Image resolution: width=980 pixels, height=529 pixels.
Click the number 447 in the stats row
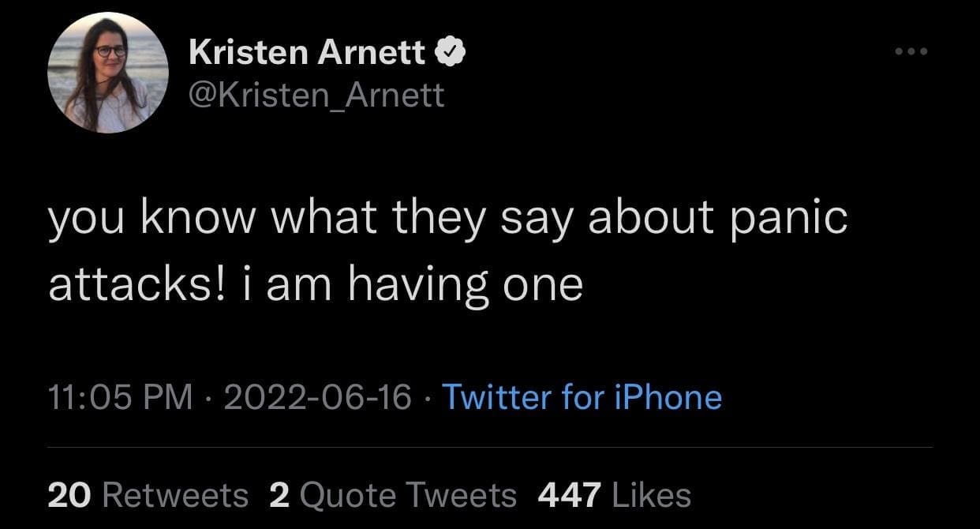pyautogui.click(x=570, y=495)
